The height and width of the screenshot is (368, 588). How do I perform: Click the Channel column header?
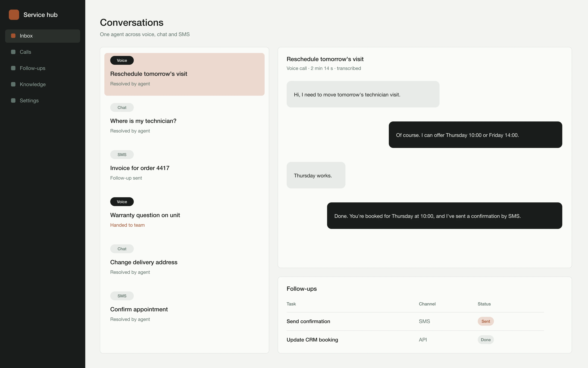tap(427, 304)
